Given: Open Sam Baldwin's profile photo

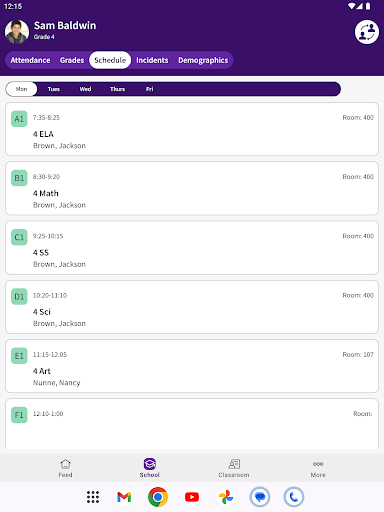Looking at the screenshot, I should 17,32.
